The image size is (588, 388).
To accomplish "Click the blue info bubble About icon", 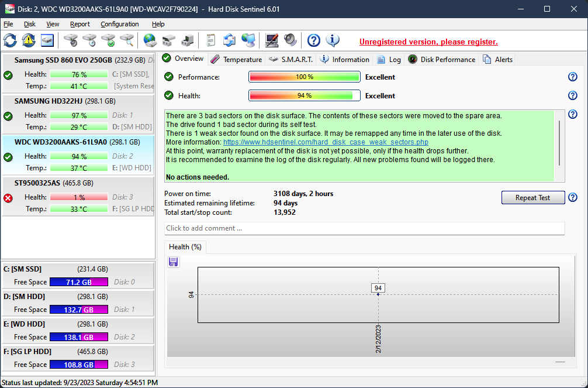I will (332, 40).
